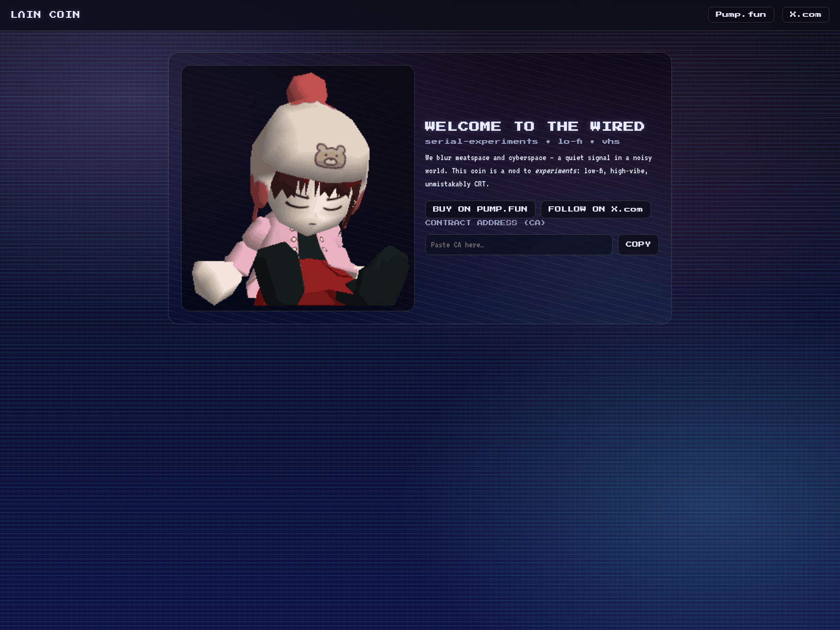840x630 pixels.
Task: Click the COPY button
Action: (x=638, y=245)
